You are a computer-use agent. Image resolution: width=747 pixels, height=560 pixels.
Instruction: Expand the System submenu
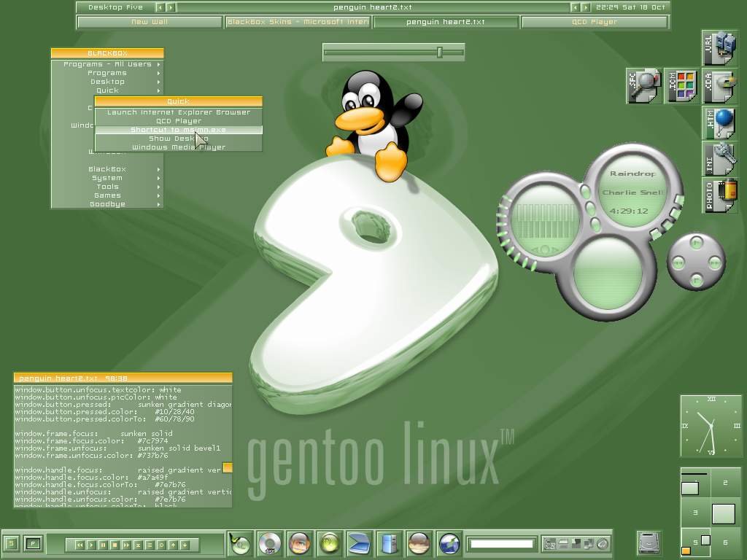[x=107, y=178]
